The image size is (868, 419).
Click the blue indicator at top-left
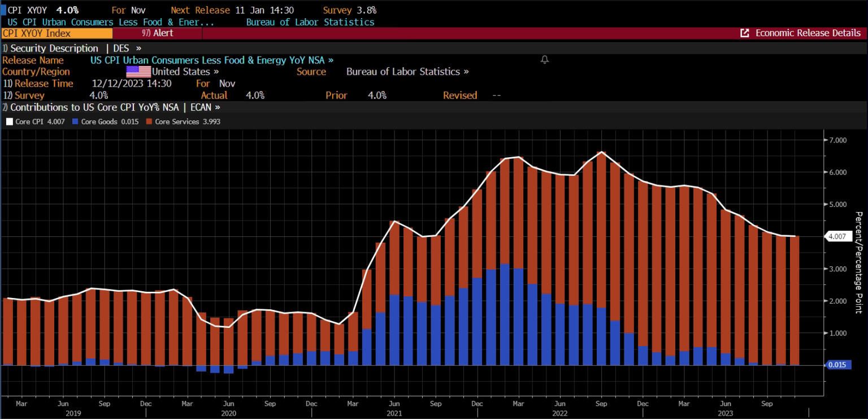[x=3, y=10]
